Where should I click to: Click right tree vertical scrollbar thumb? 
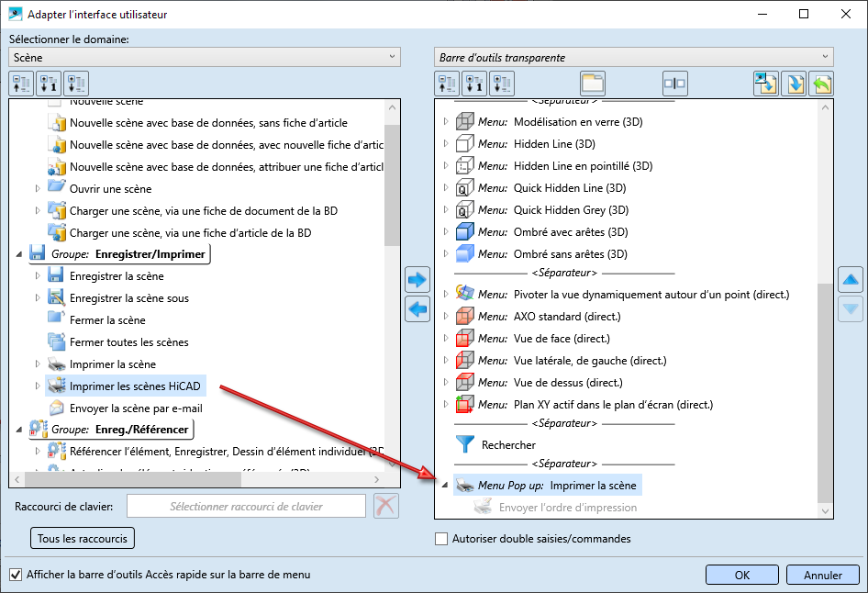pos(825,393)
